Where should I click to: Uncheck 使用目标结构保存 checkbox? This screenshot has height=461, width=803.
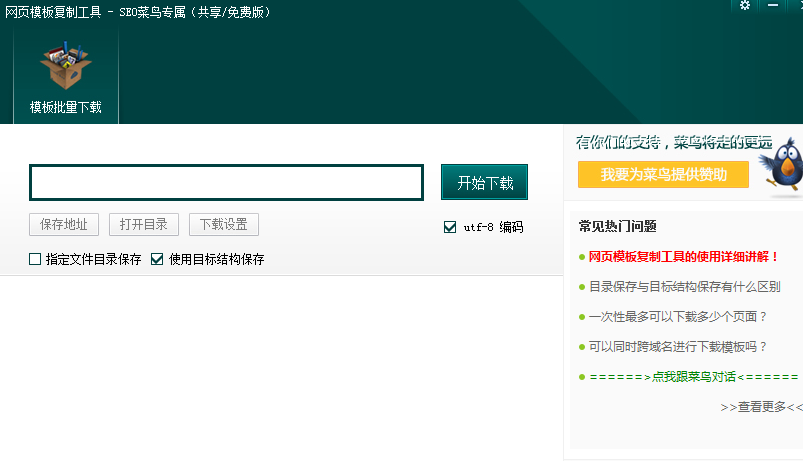pyautogui.click(x=157, y=259)
